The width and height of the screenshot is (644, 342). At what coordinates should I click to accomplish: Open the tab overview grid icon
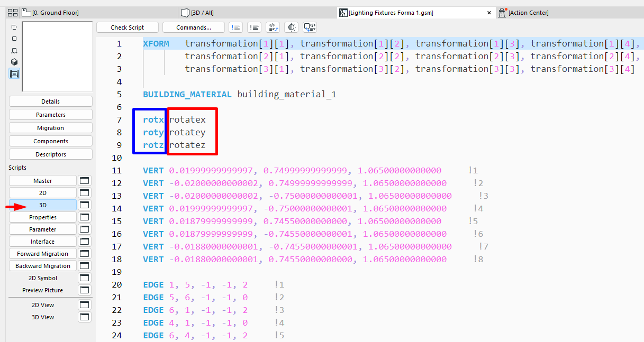pos(12,13)
